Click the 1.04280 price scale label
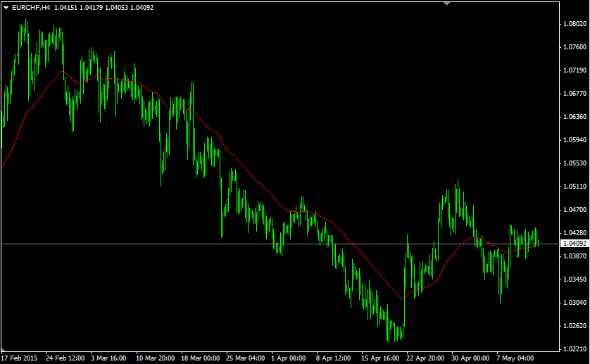The width and height of the screenshot is (590, 364). click(575, 233)
